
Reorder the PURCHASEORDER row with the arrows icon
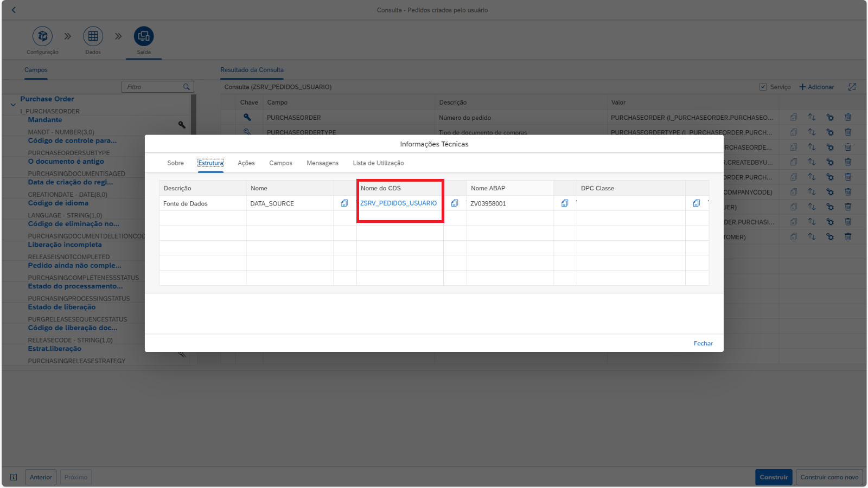812,117
